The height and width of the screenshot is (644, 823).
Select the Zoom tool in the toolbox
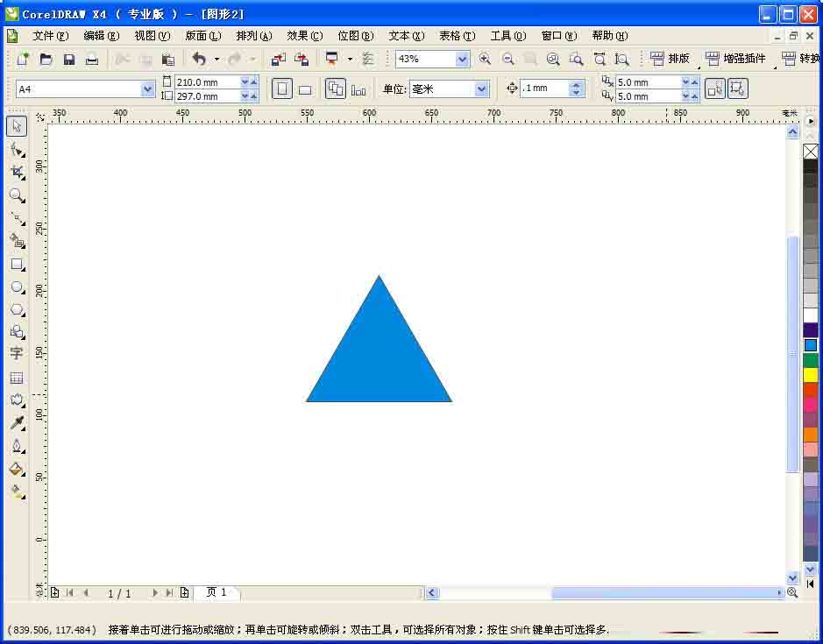17,195
